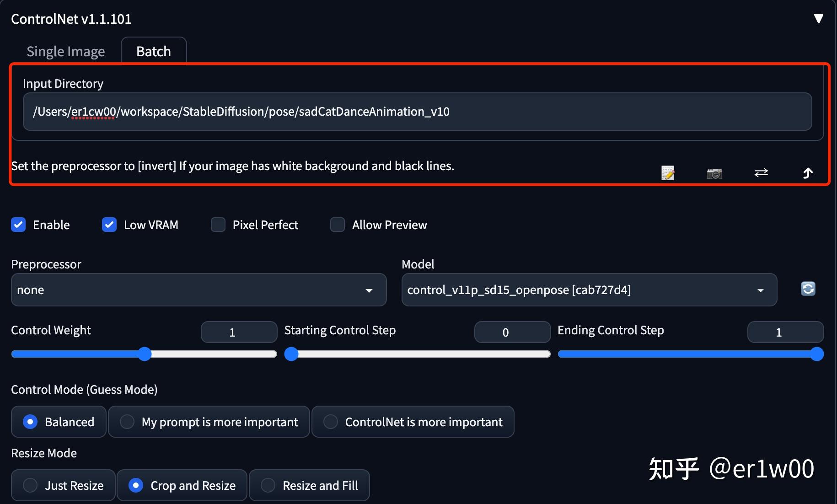The height and width of the screenshot is (504, 837).
Task: Click the upward arrow send dimensions icon
Action: (x=808, y=173)
